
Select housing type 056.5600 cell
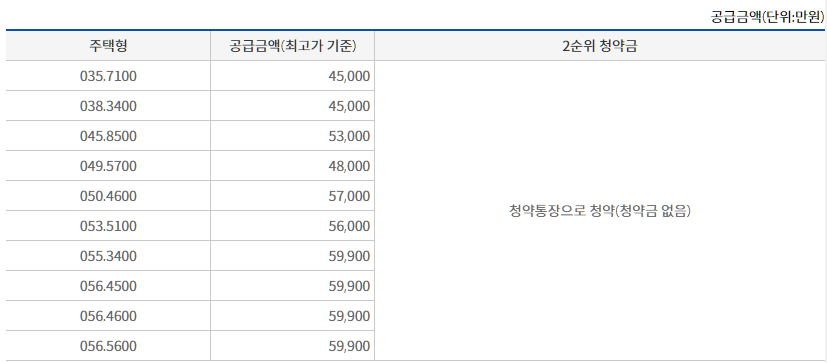pyautogui.click(x=108, y=347)
